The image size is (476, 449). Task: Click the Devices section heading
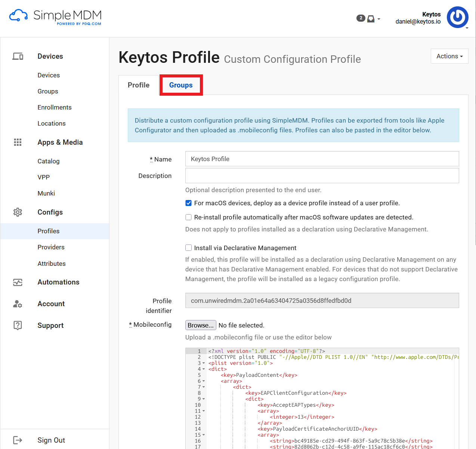pos(50,56)
